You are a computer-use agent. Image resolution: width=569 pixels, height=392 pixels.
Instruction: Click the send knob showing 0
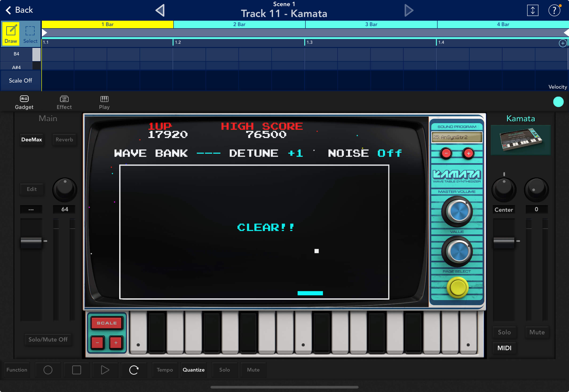click(x=536, y=190)
